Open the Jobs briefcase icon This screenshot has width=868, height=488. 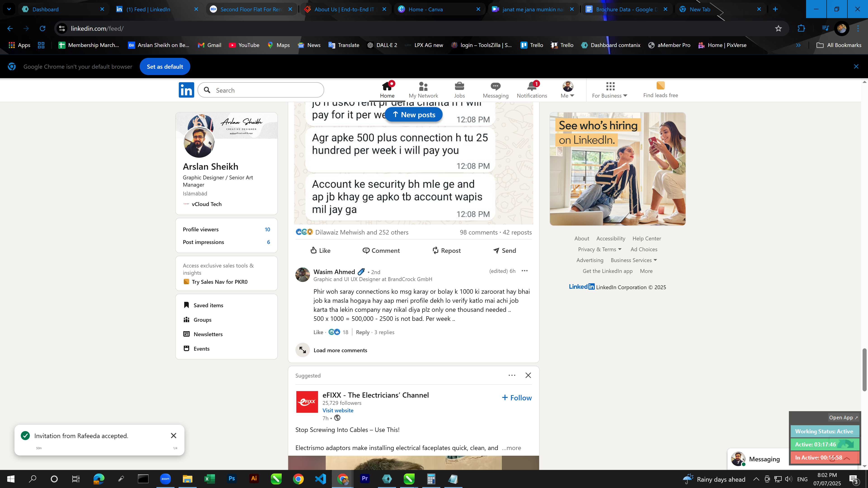click(x=459, y=90)
